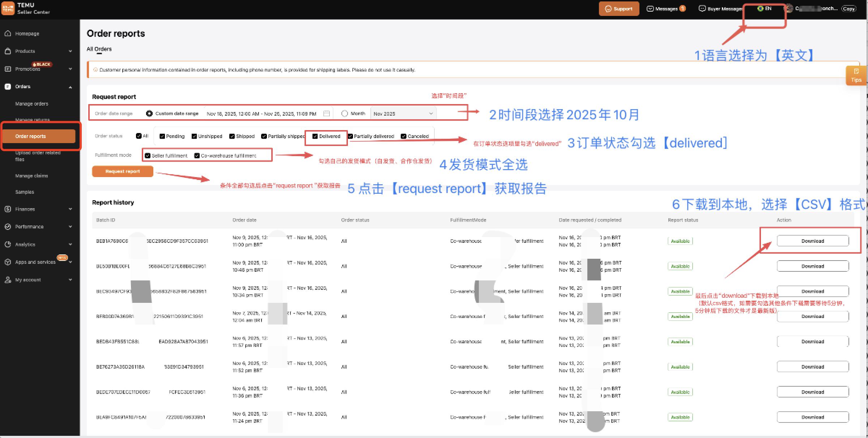The width and height of the screenshot is (868, 438).
Task: Click the custom date range input field
Action: tap(261, 113)
